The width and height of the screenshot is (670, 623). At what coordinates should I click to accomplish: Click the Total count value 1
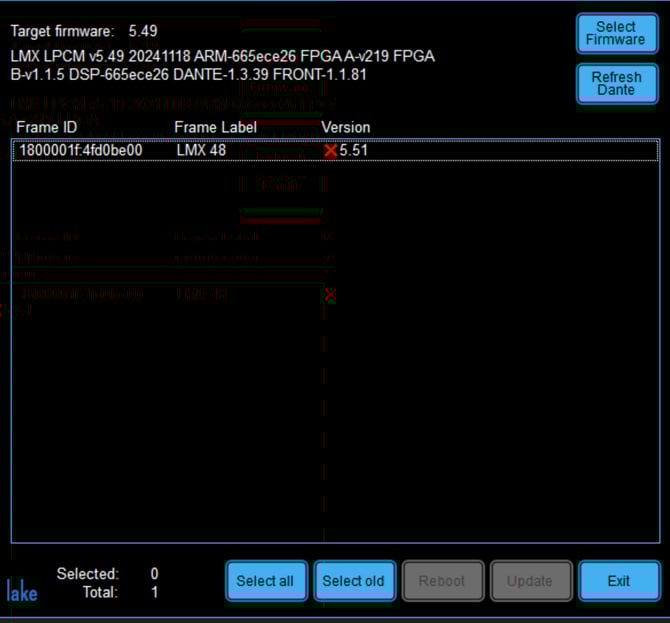click(155, 592)
